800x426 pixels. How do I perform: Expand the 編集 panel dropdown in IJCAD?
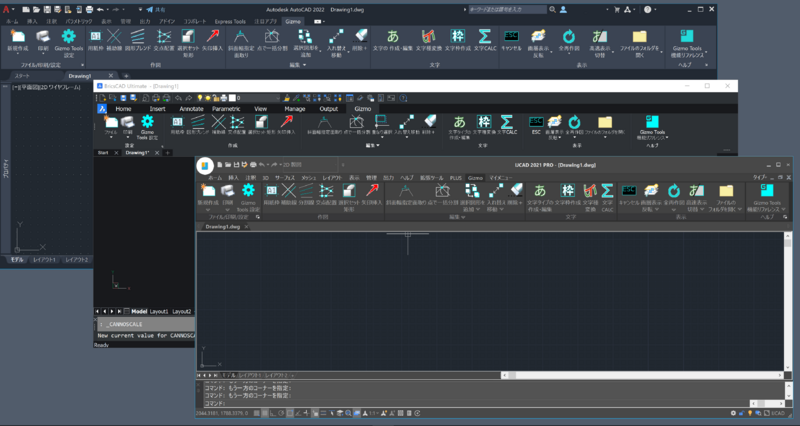455,216
